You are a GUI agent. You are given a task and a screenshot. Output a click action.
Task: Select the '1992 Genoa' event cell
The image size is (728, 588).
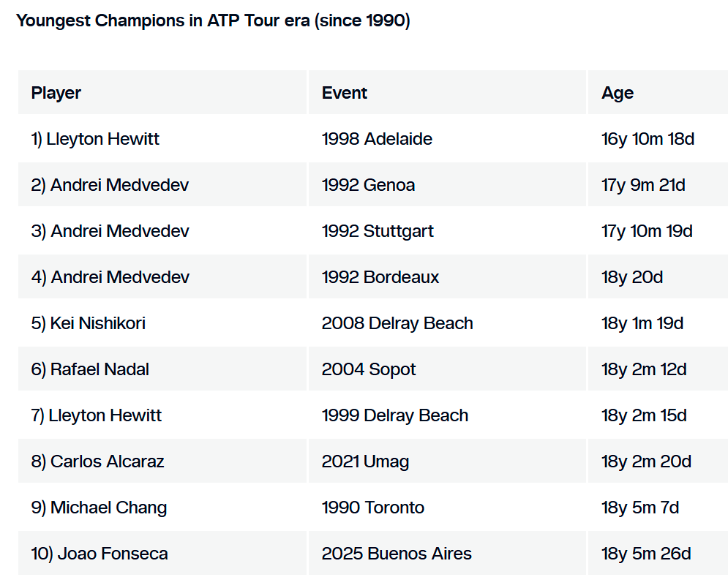[368, 185]
